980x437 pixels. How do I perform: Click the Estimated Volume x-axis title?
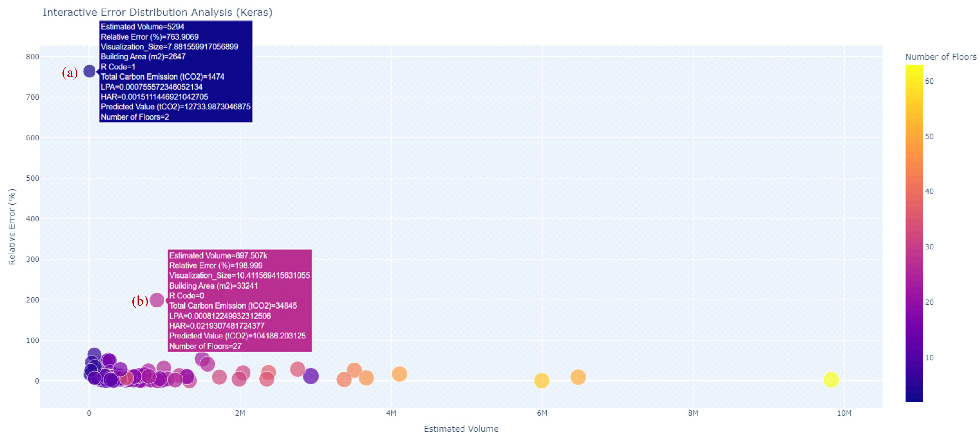point(461,429)
